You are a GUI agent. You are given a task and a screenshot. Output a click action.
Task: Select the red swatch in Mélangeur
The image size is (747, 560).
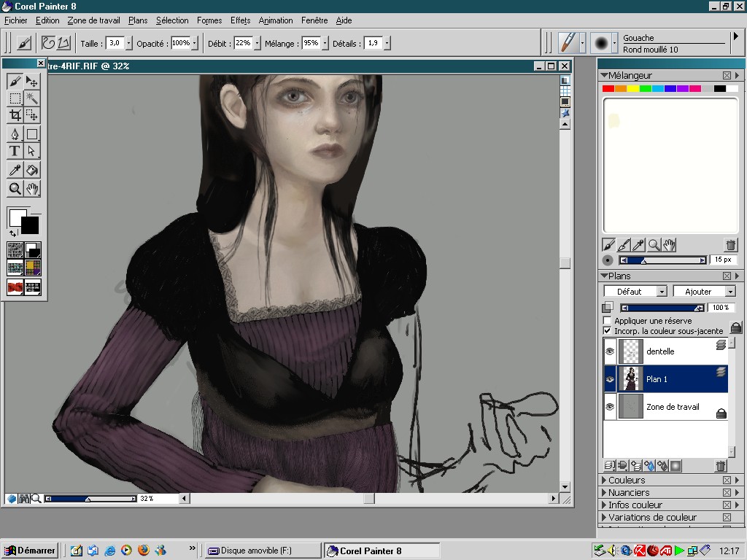(608, 89)
